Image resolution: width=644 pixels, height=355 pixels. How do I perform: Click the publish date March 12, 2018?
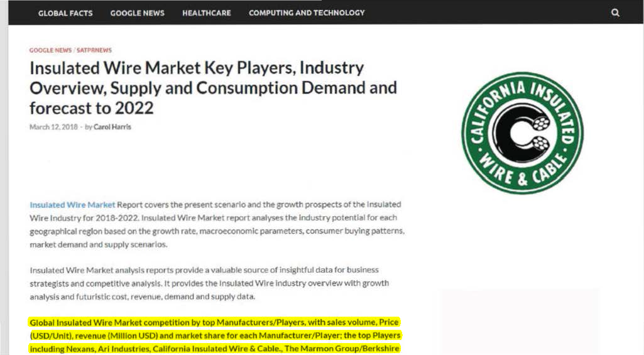tap(53, 127)
